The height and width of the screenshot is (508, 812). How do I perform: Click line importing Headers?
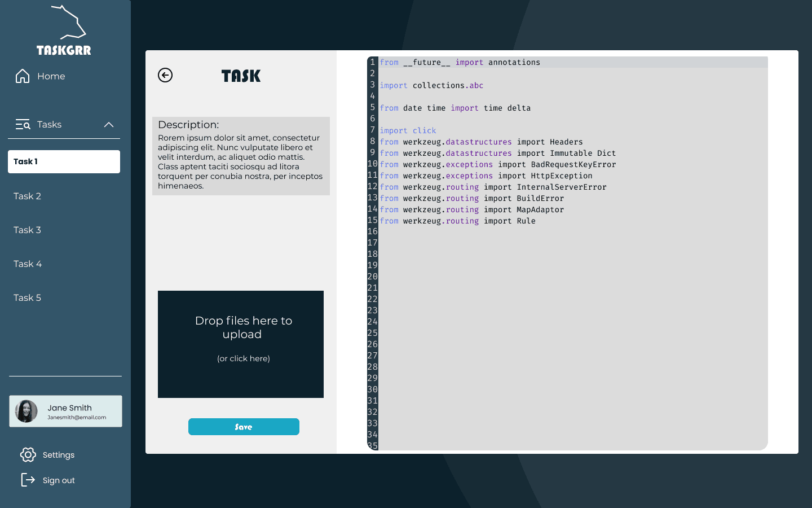[482, 142]
